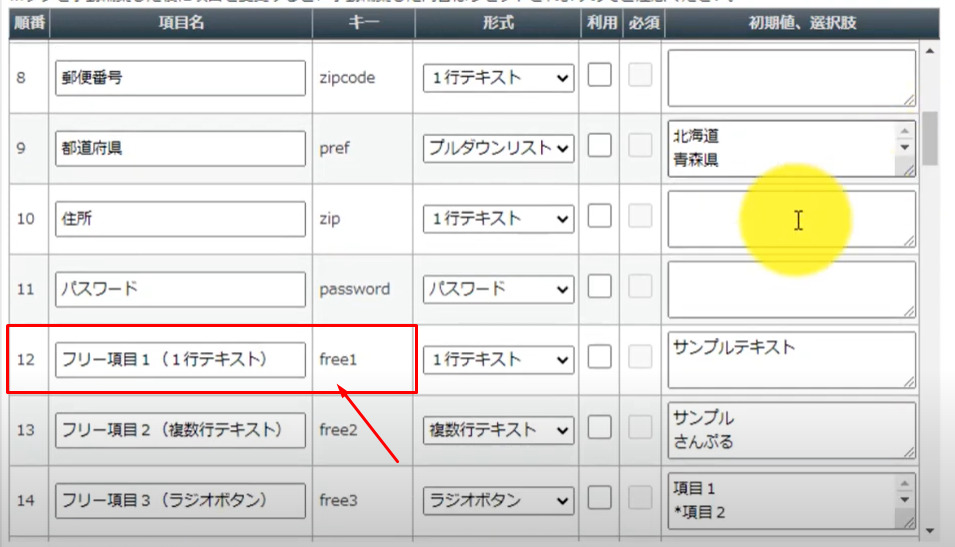Check 利用 for フリー項目1 row
This screenshot has height=547, width=955.
600,358
